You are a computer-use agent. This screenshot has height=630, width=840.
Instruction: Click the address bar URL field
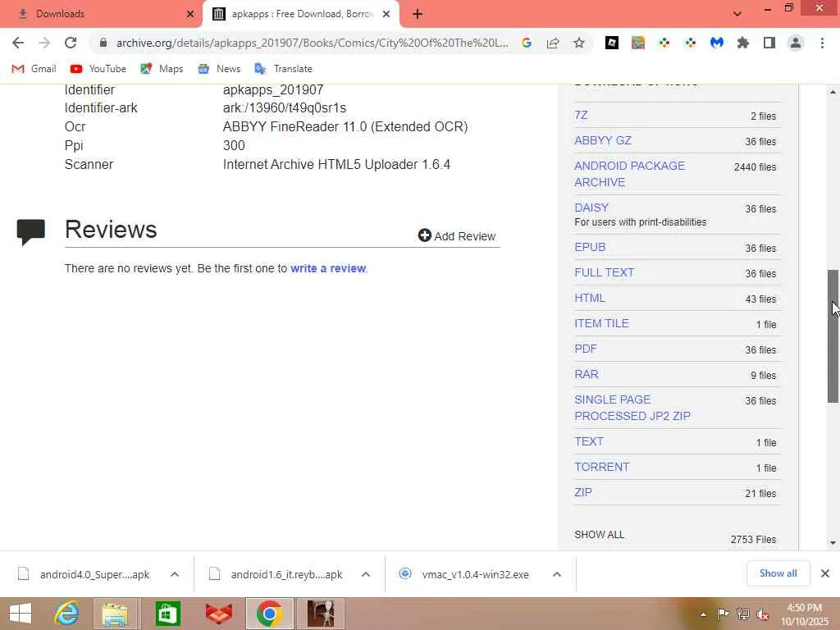click(312, 43)
